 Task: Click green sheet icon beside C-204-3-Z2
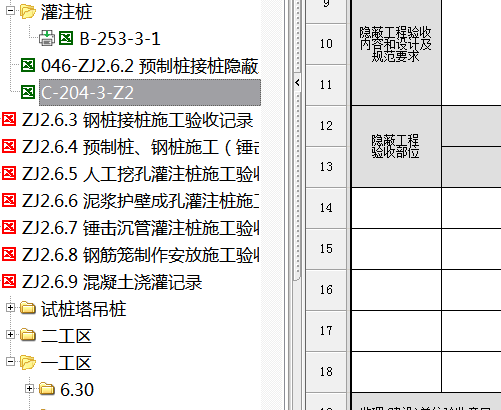pos(28,92)
